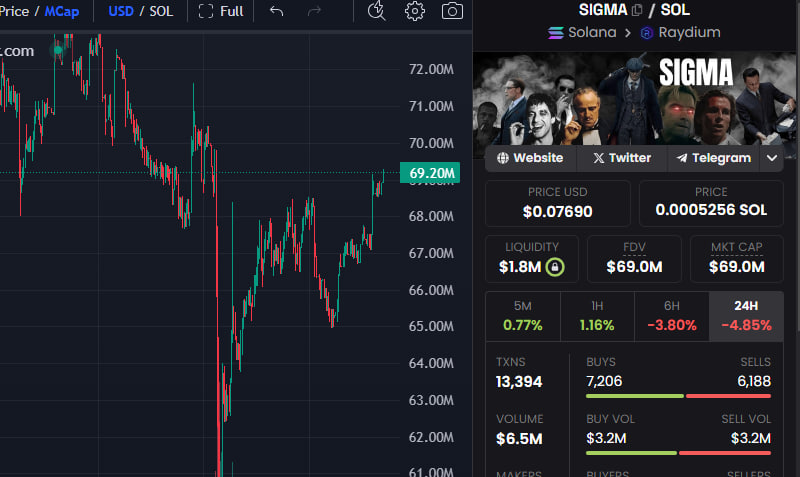Click the 72.00M price axis label
The image size is (800, 477).
click(431, 69)
